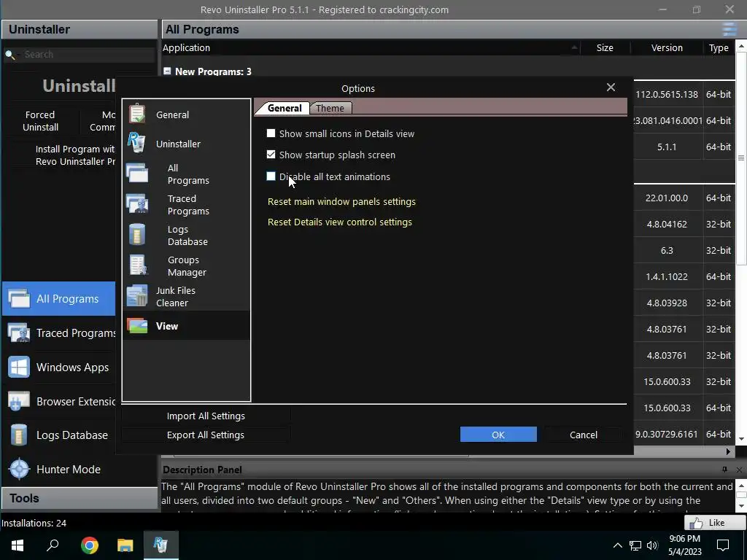Click Install Program with Revo Uninstaller command
Image resolution: width=747 pixels, height=560 pixels.
coord(75,155)
